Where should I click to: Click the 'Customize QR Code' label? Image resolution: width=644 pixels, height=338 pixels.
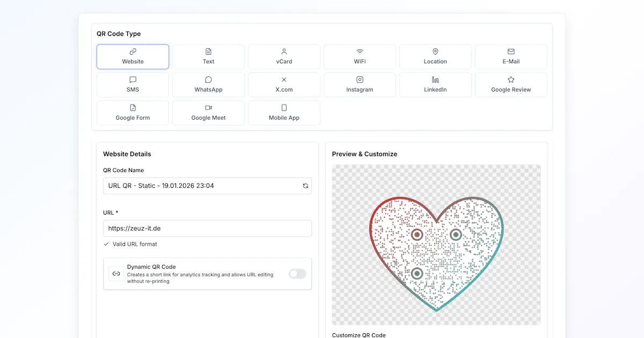(358, 335)
